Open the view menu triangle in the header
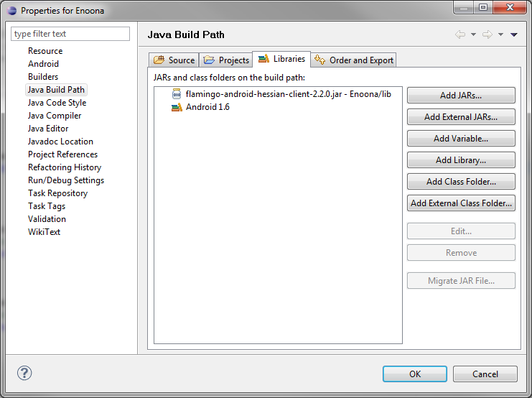 [514, 34]
